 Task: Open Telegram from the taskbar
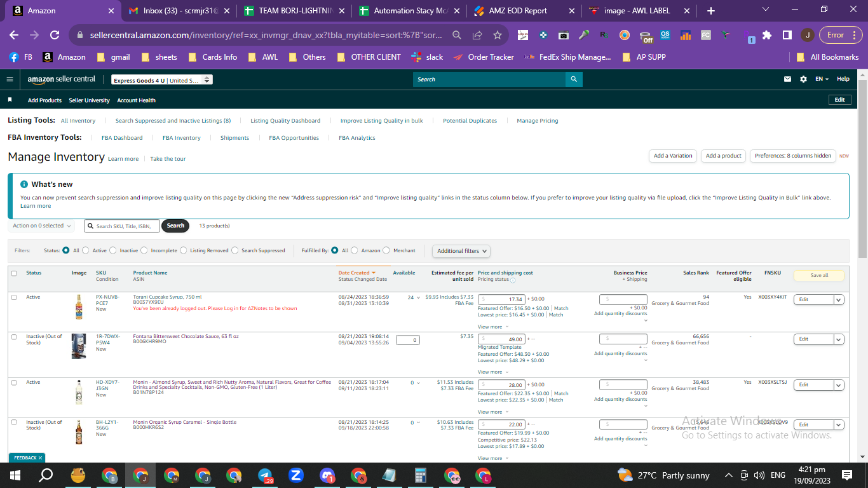[265, 475]
